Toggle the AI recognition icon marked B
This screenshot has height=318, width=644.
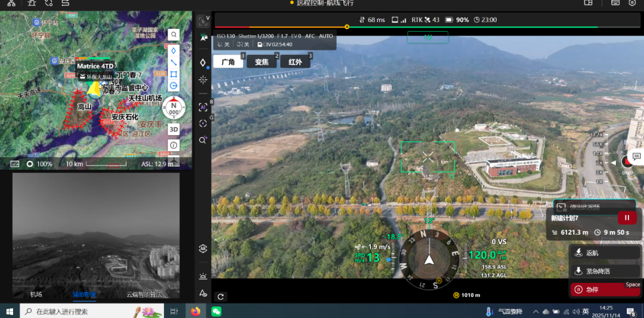click(203, 108)
